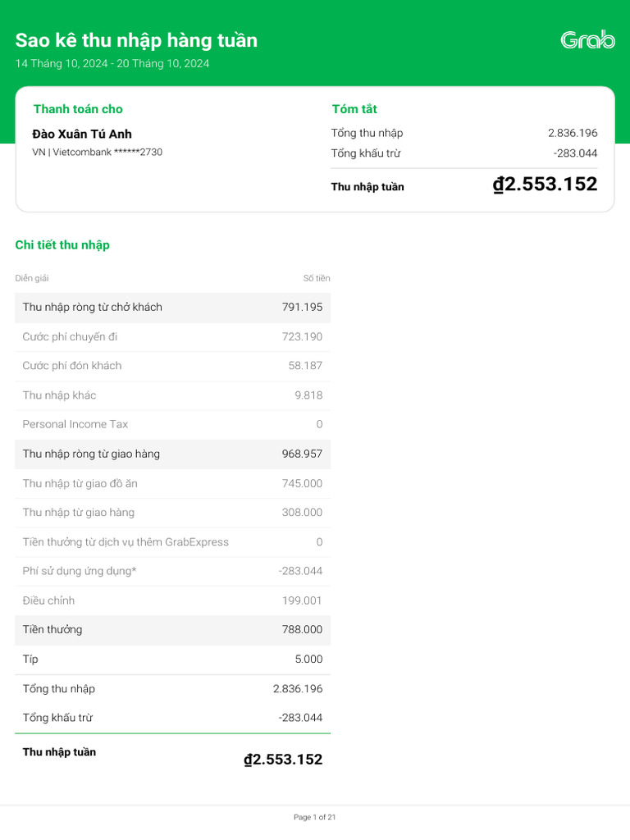The width and height of the screenshot is (630, 840).
Task: Click the "Sao kê thu nhập hàng tuần" title
Action: pos(136,40)
